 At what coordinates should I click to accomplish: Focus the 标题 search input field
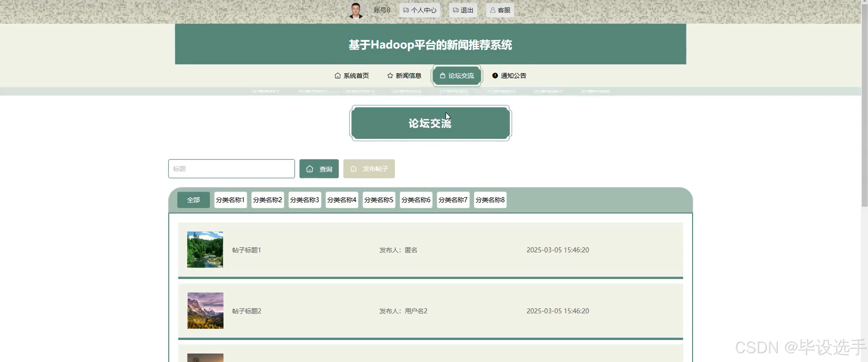tap(232, 169)
